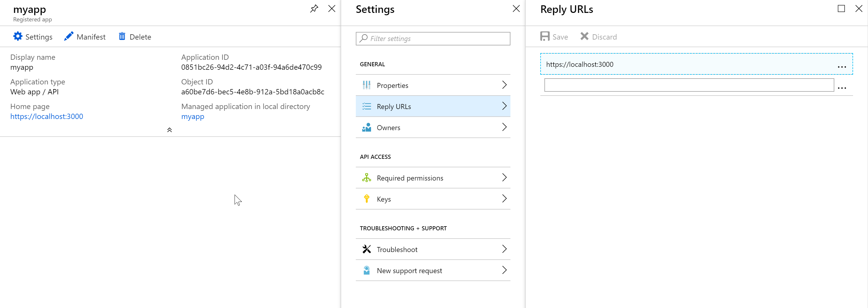Image resolution: width=868 pixels, height=308 pixels.
Task: Close the Settings blade
Action: pos(516,8)
